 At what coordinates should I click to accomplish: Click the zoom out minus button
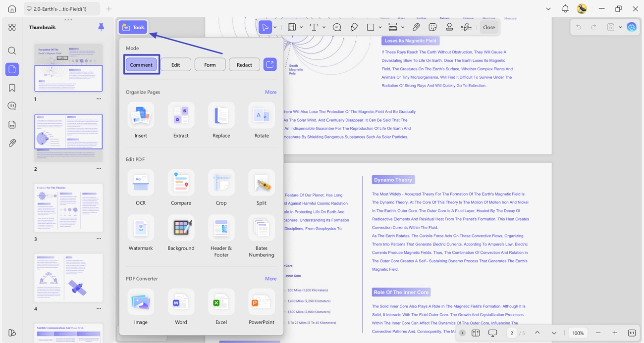(x=598, y=333)
